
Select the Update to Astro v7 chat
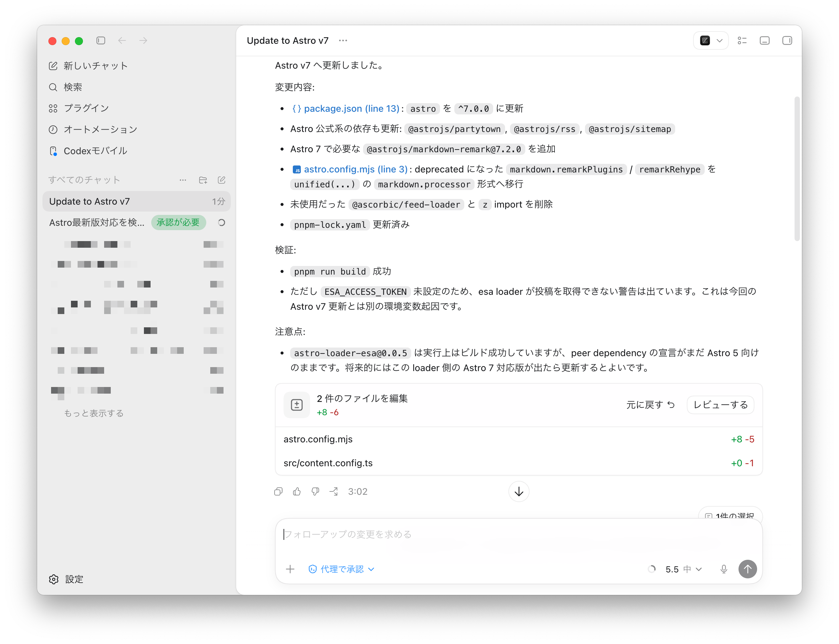coord(136,201)
